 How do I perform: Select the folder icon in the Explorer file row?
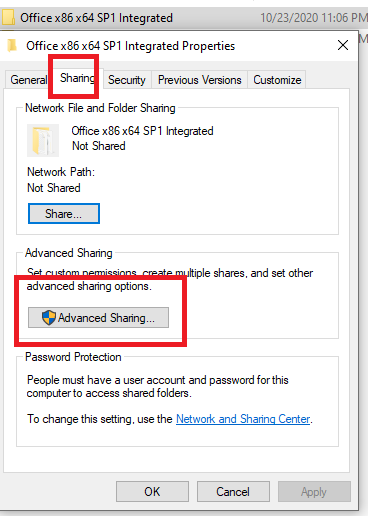coord(8,17)
